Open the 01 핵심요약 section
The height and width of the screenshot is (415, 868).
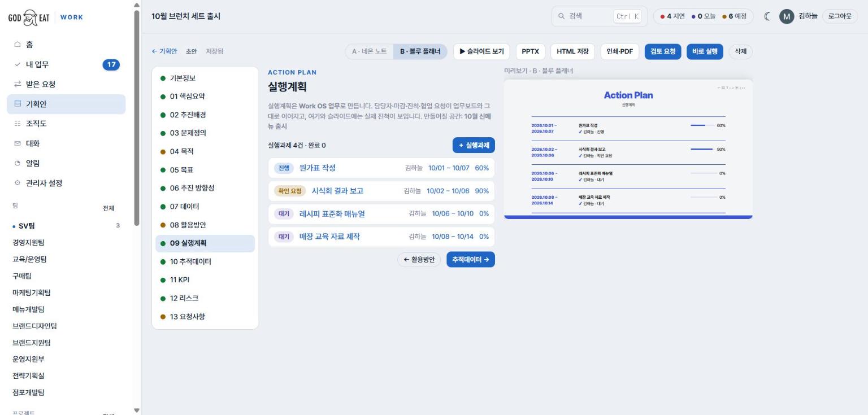(205, 97)
